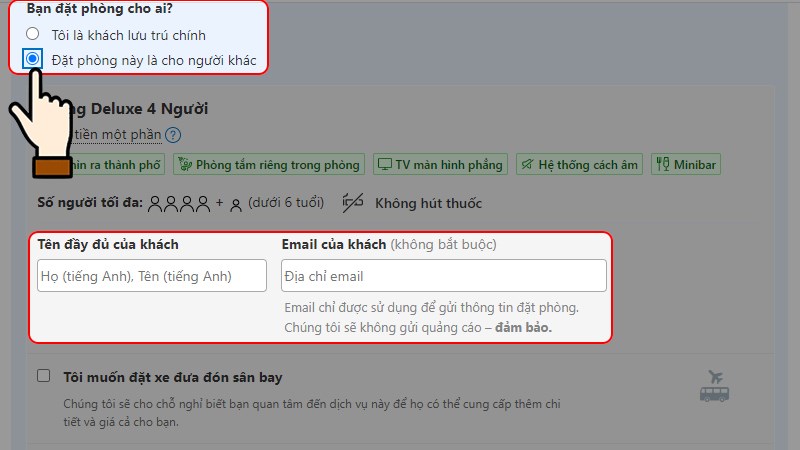This screenshot has width=800, height=450.
Task: Click 'Không hút thuốc' text
Action: (x=428, y=203)
